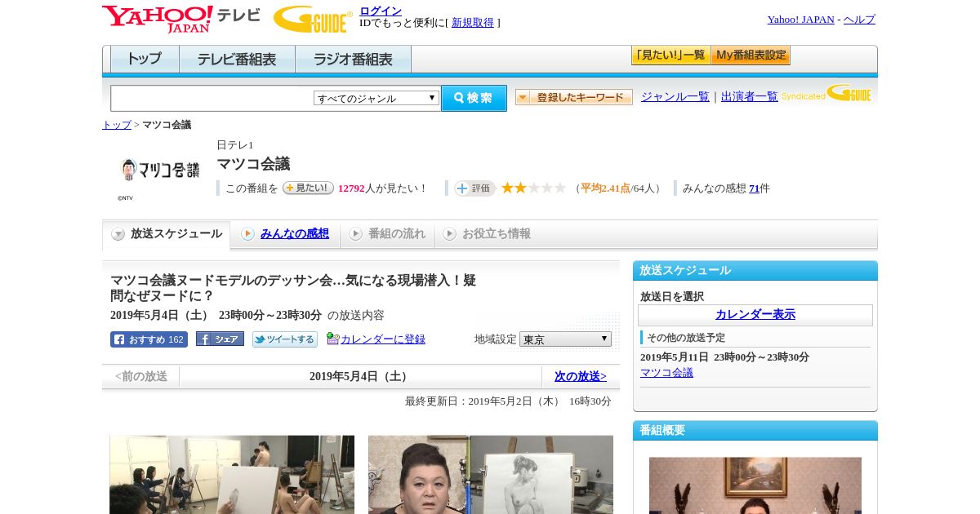Click the 最終更新日 timestamp text

click(508, 401)
